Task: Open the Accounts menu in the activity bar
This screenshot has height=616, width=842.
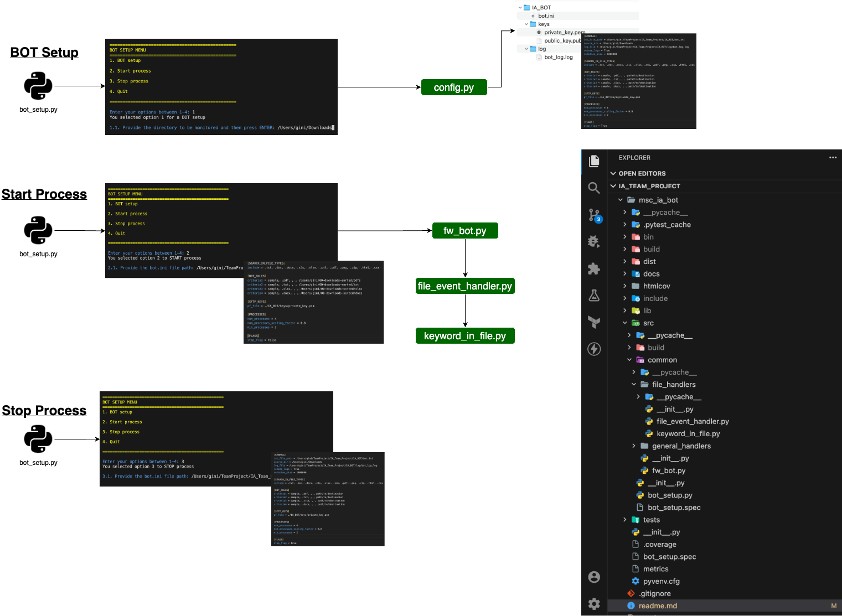Action: pos(594,577)
